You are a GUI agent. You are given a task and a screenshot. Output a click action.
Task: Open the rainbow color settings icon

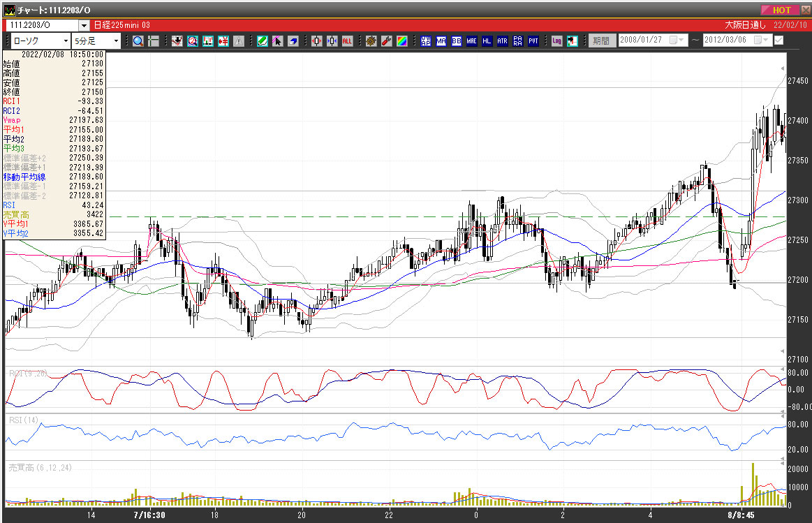tap(402, 41)
